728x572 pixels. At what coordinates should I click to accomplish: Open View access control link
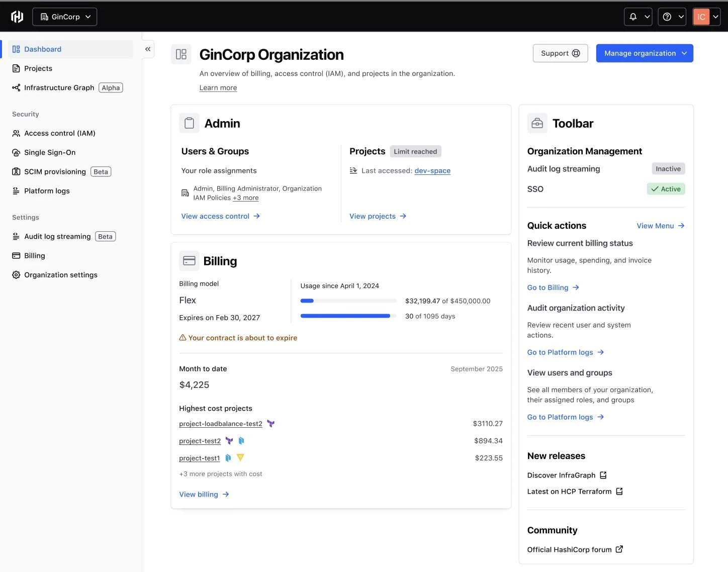(221, 216)
